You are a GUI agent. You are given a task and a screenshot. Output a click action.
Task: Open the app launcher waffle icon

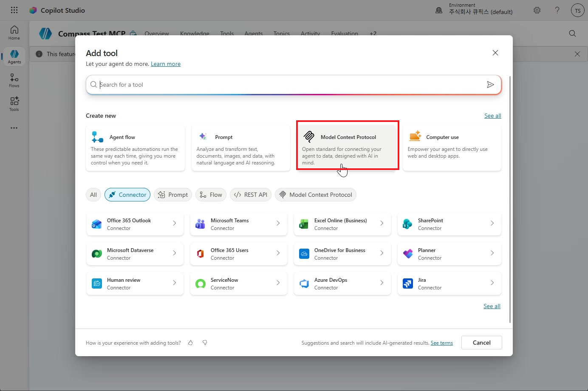tap(14, 10)
